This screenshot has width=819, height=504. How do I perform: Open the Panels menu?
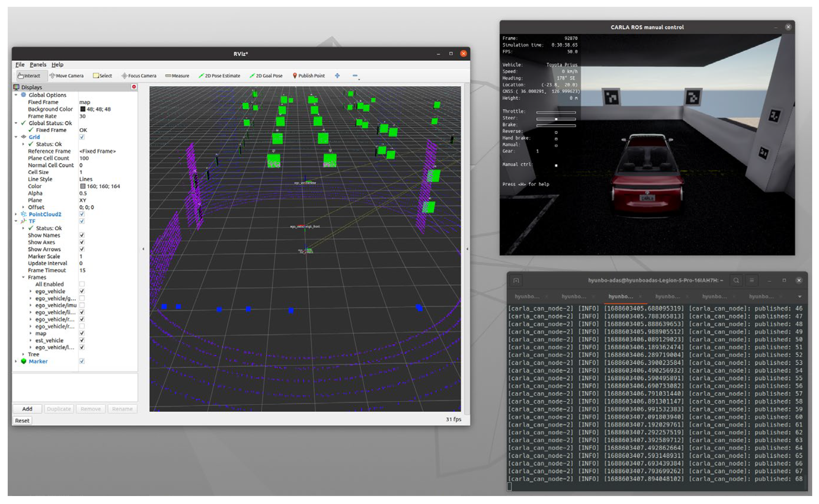click(x=38, y=65)
